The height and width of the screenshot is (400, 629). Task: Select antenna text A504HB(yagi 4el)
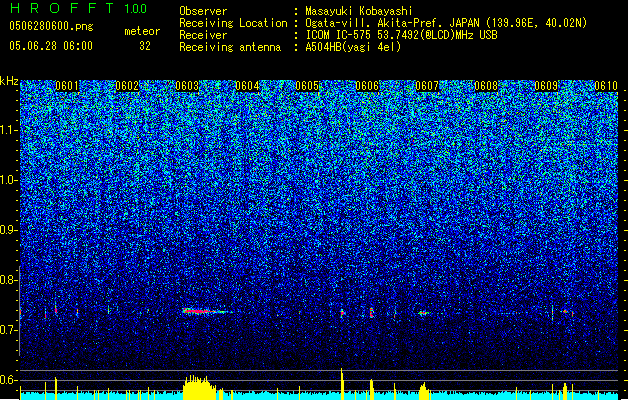click(353, 47)
